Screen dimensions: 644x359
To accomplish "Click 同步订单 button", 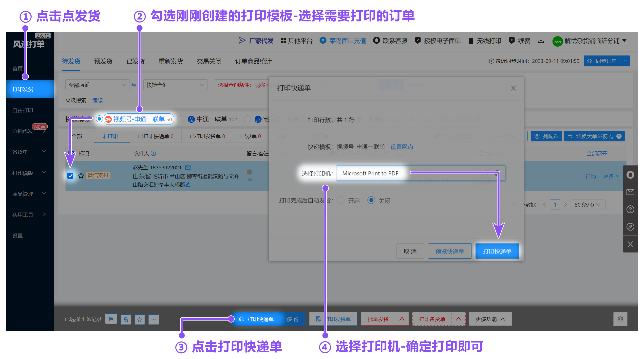I will coord(602,61).
